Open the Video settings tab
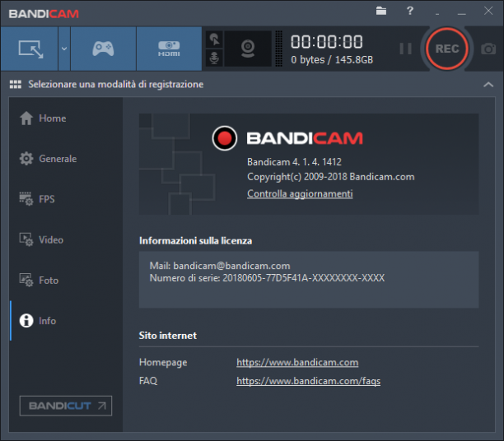 pyautogui.click(x=41, y=239)
